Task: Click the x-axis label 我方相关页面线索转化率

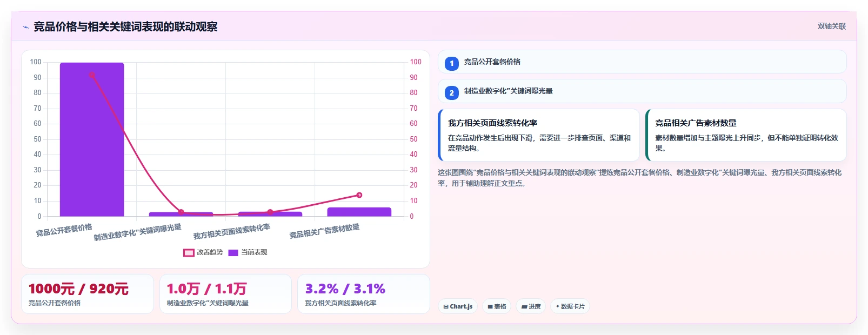Action: point(232,232)
